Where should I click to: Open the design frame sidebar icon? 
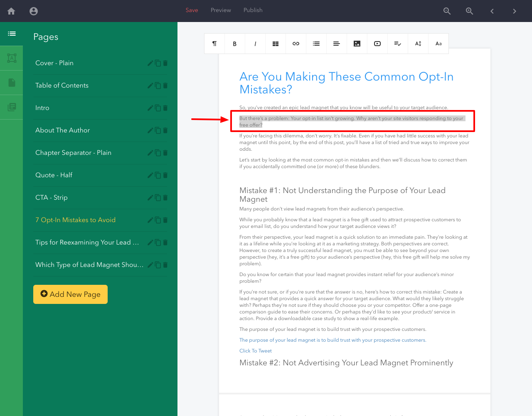click(x=12, y=58)
